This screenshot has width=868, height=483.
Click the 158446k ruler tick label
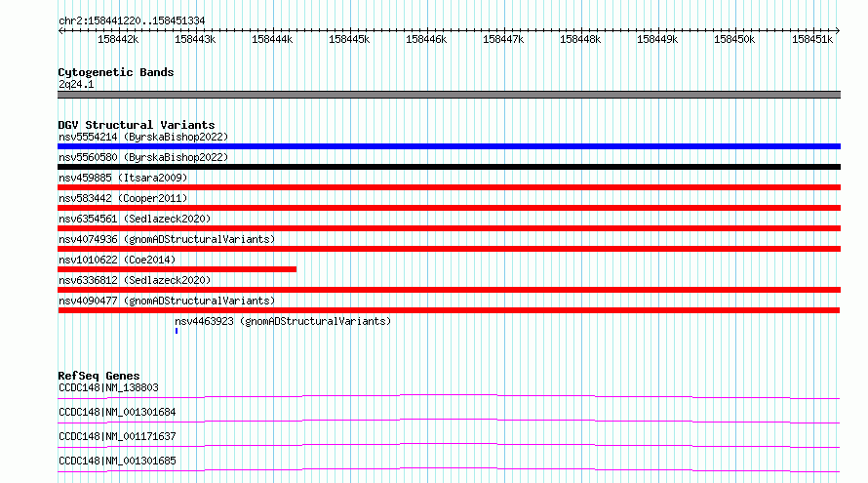[425, 39]
